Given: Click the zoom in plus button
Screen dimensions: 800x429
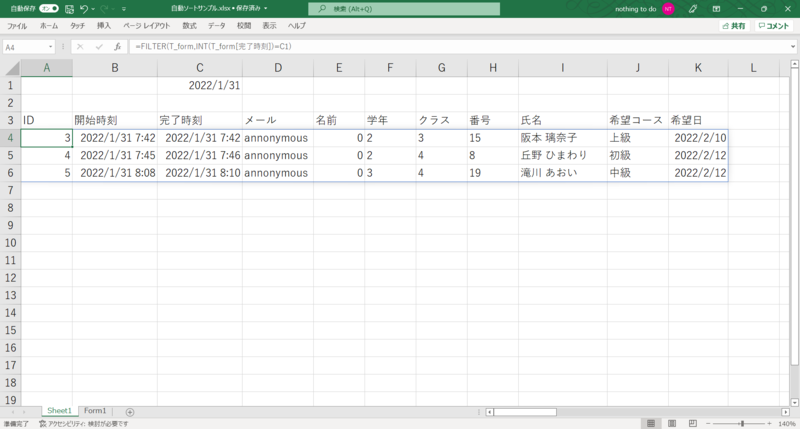Looking at the screenshot, I should click(769, 424).
